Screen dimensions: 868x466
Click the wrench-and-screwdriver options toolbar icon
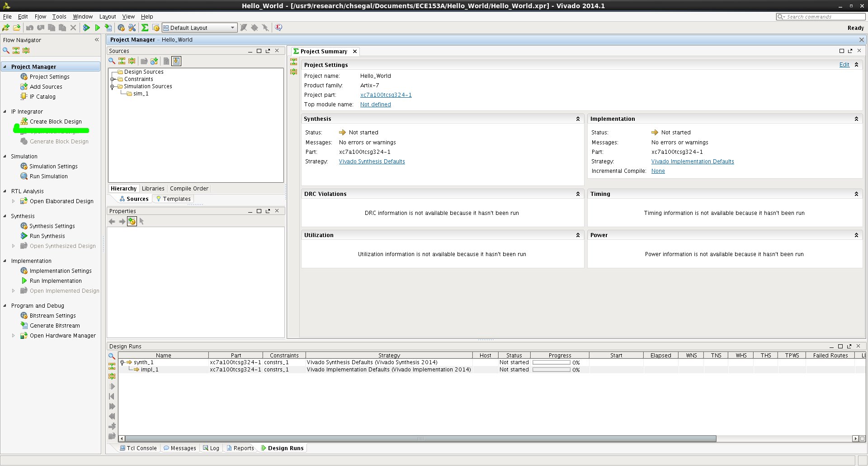click(132, 28)
